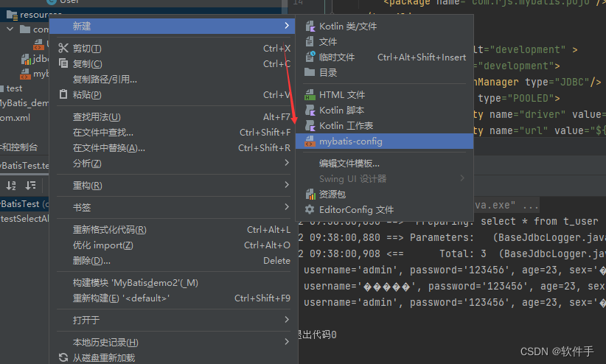Select HTML 文件 in new submenu
Viewport: 606px width, 364px height.
click(385, 94)
